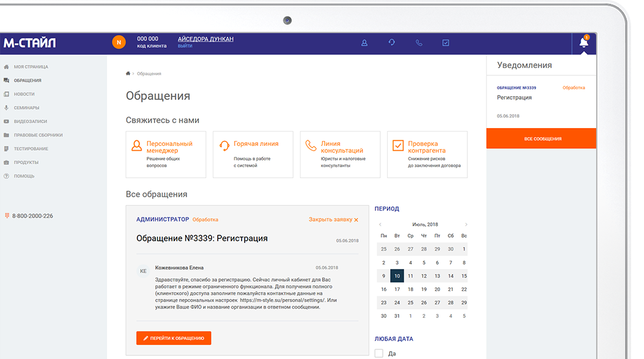644x359 pixels.
Task: Click the Администратор label in request card
Action: coord(163,219)
